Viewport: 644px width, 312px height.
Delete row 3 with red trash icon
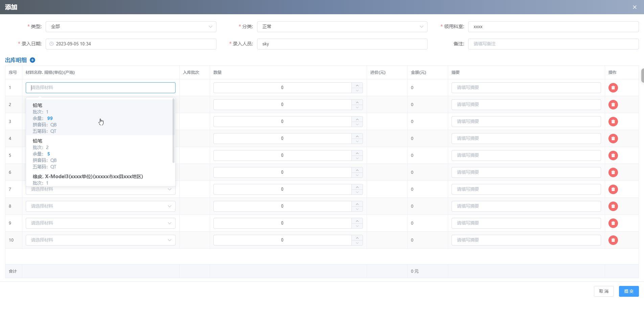pos(613,122)
